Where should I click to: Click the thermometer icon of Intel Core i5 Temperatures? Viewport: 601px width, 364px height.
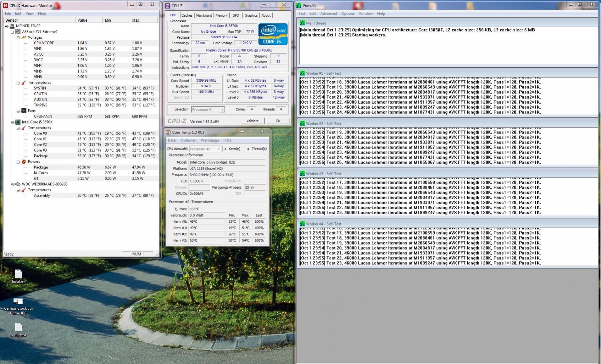click(24, 128)
